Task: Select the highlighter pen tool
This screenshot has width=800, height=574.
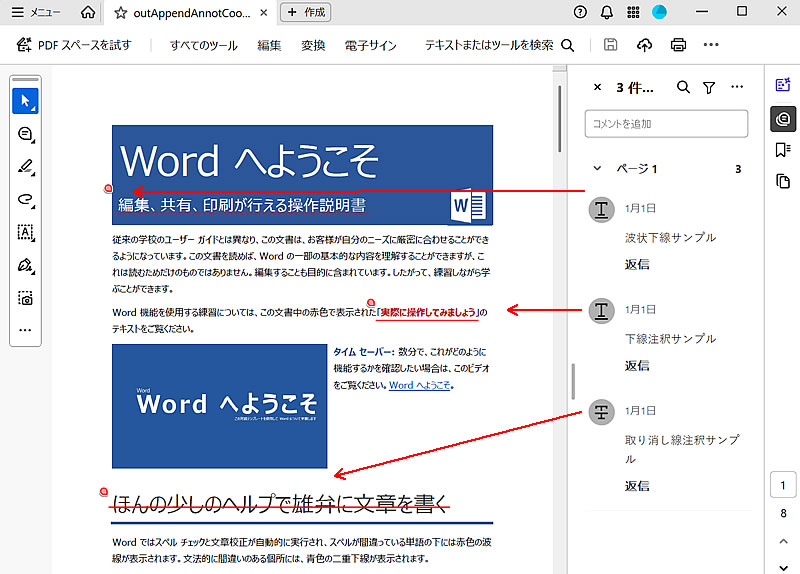Action: [x=25, y=166]
